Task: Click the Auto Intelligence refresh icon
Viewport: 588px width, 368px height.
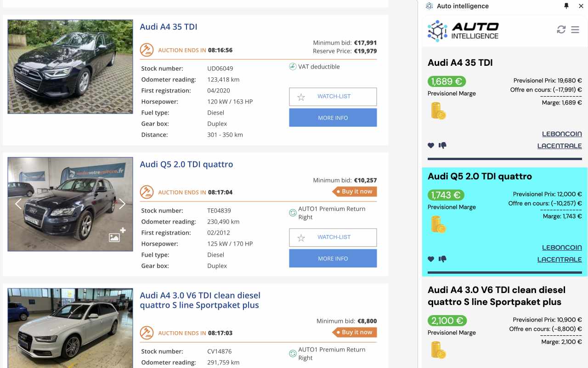Action: click(x=561, y=29)
